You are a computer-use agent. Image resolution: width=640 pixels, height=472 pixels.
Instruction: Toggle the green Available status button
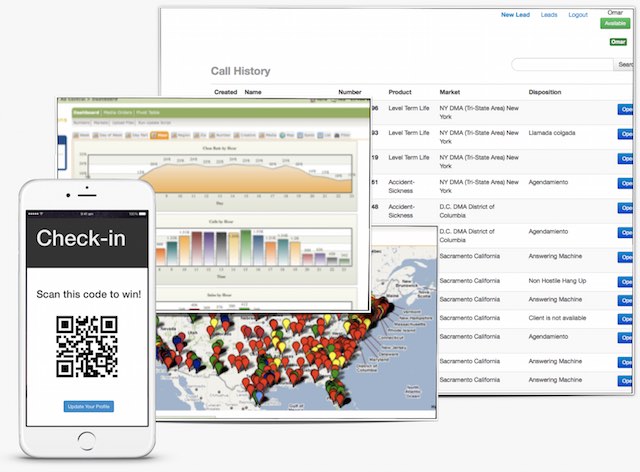click(x=612, y=24)
